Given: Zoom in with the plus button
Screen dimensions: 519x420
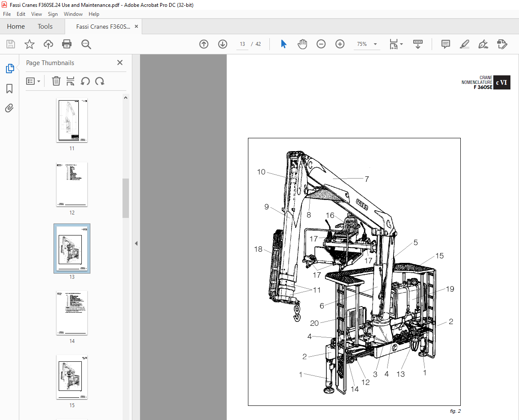Looking at the screenshot, I should pyautogui.click(x=340, y=44).
